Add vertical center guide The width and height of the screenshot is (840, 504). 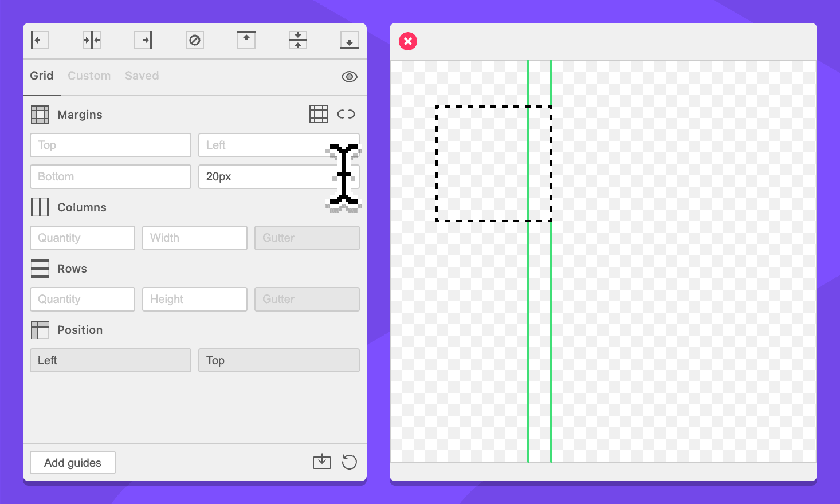click(92, 40)
